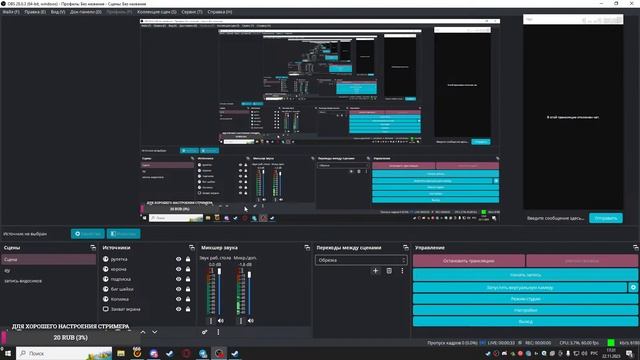Open desktop audio channel options menu
Screen dimensions: 640x360
tap(211, 321)
